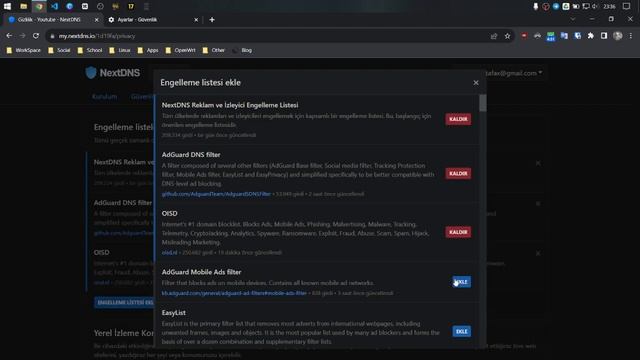This screenshot has width=640, height=360.
Task: Select the OISD title in dialog
Action: 169,213
